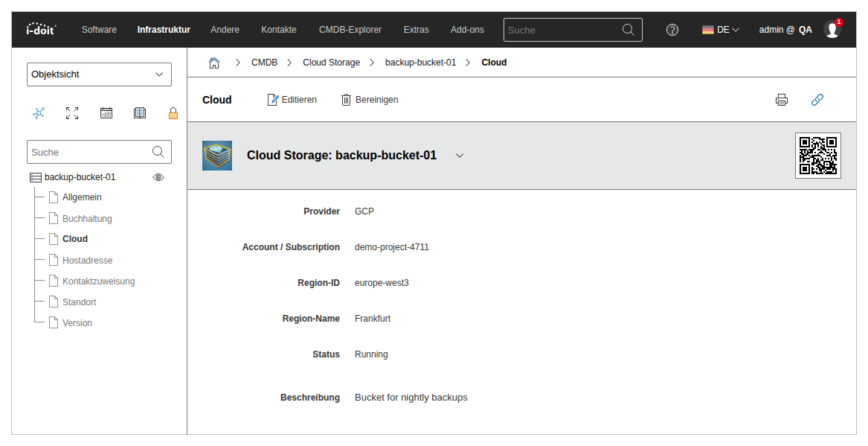This screenshot has height=446, width=868.
Task: Click the document icon next to Hostadresse
Action: tap(54, 260)
